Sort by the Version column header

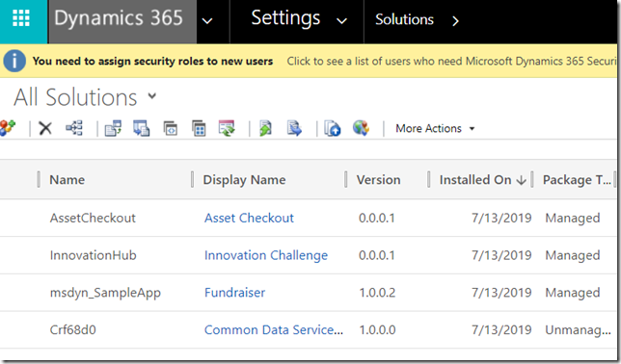[378, 180]
